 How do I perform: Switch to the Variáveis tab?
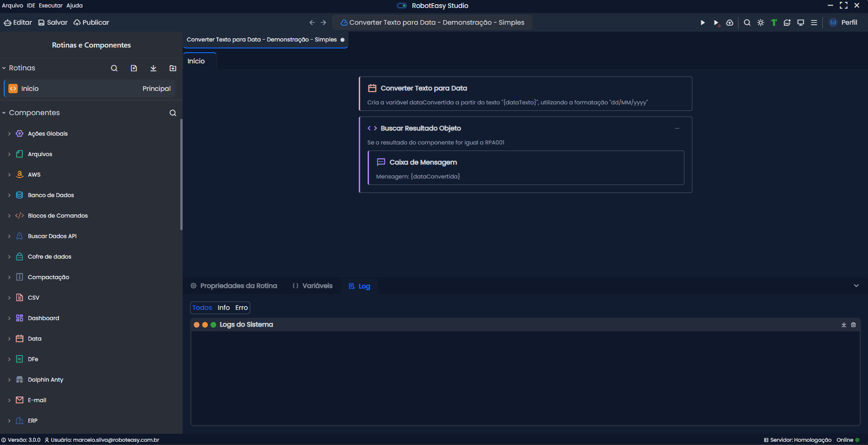click(313, 286)
